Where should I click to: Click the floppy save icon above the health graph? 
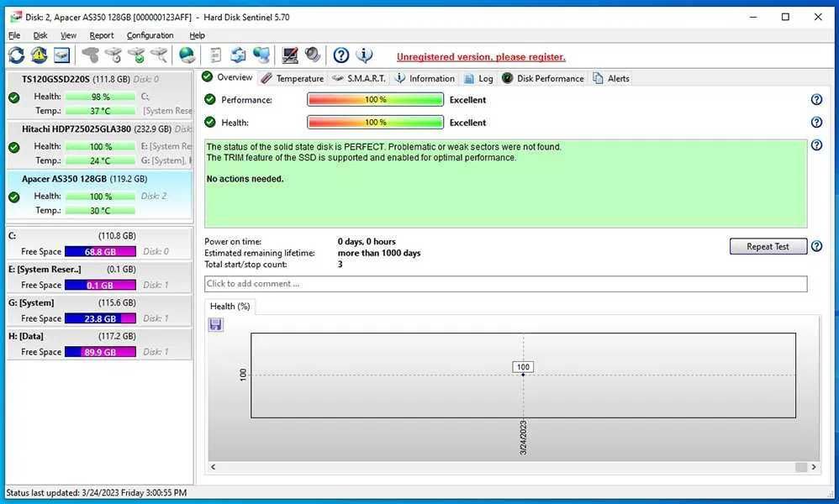tap(216, 324)
